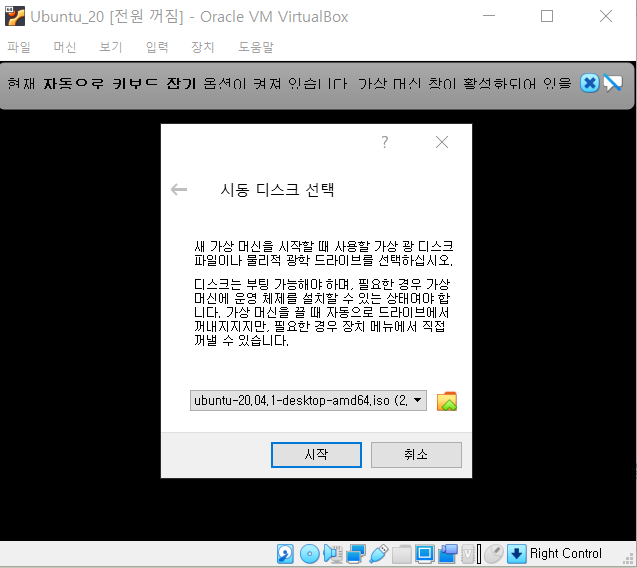This screenshot has width=637, height=568.
Task: Click the 시동 디스크 선택 dialog heading
Action: (x=277, y=190)
